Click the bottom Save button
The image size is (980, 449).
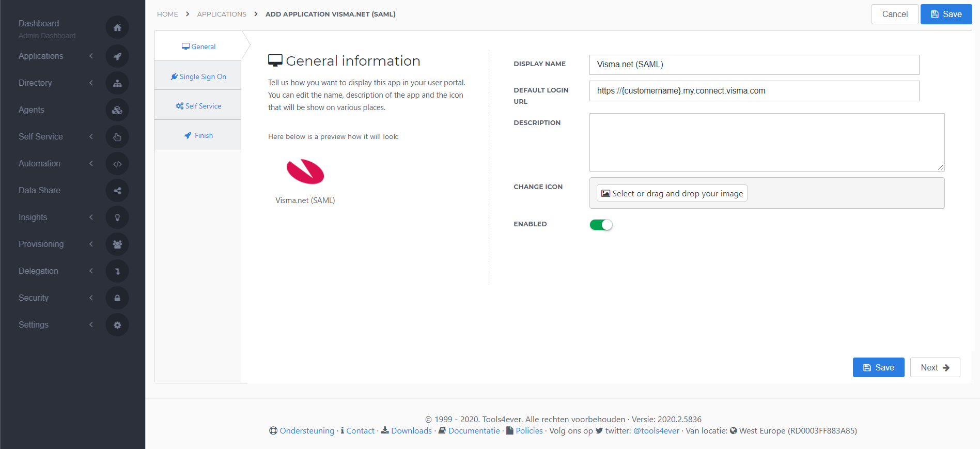(x=878, y=367)
